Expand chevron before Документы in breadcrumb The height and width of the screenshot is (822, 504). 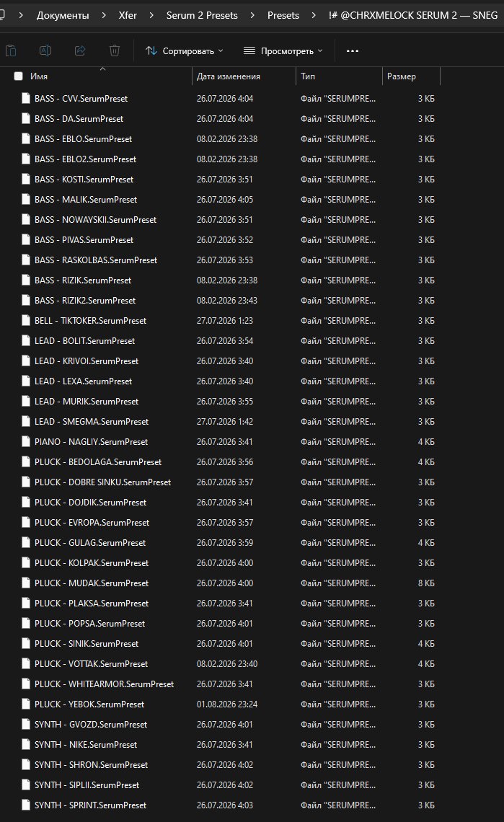21,15
